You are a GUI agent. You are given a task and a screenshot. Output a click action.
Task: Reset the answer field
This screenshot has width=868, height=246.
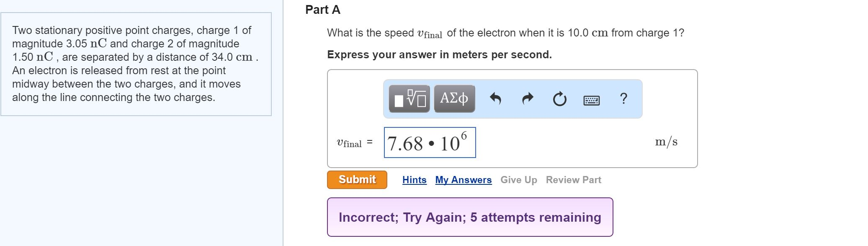click(x=559, y=99)
